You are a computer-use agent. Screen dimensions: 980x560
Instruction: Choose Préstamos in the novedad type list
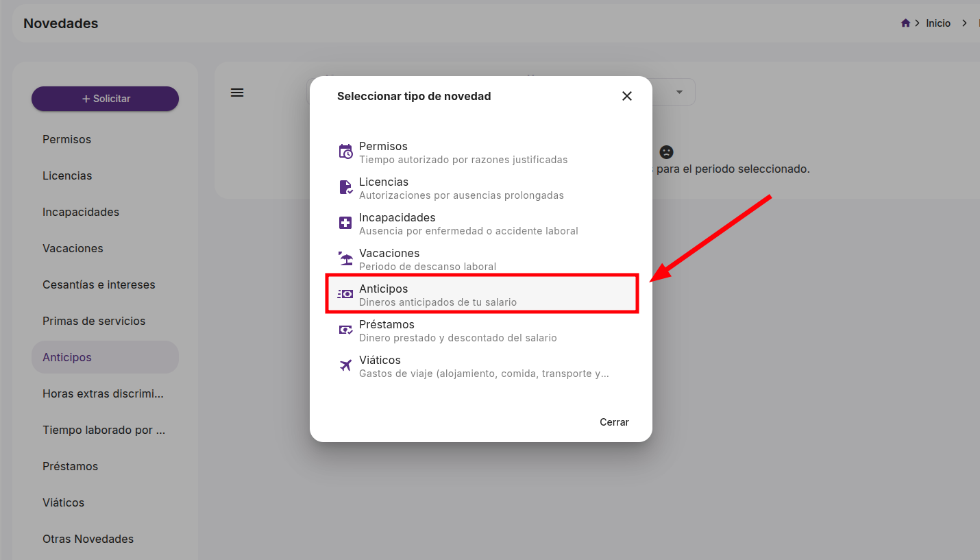coord(481,330)
